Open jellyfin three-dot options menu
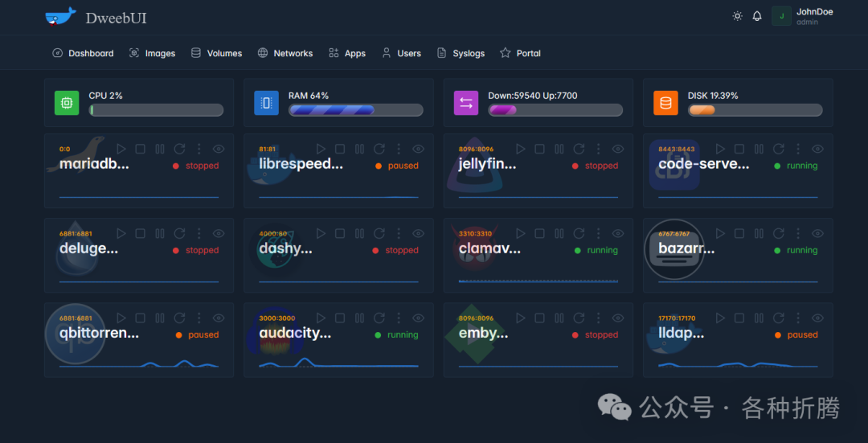This screenshot has width=868, height=443. [x=599, y=149]
